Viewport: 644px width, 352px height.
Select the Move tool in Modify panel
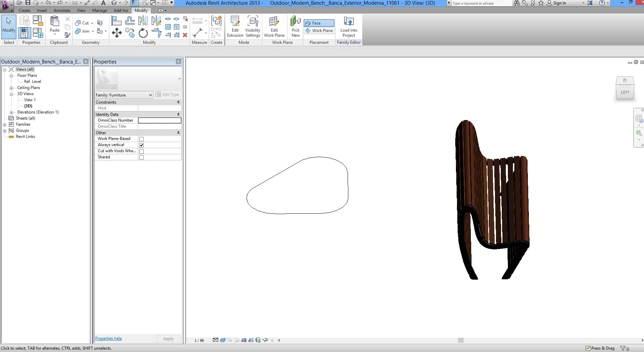[x=116, y=33]
